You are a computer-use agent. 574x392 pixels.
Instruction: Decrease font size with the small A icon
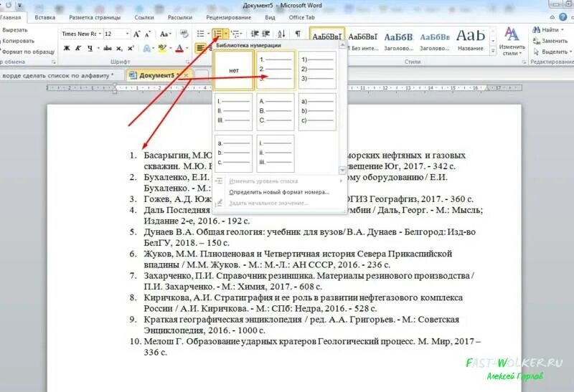pyautogui.click(x=148, y=34)
